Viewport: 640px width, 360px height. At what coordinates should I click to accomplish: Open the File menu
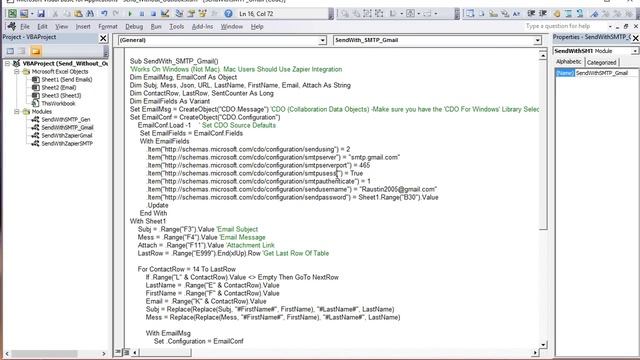point(25,27)
